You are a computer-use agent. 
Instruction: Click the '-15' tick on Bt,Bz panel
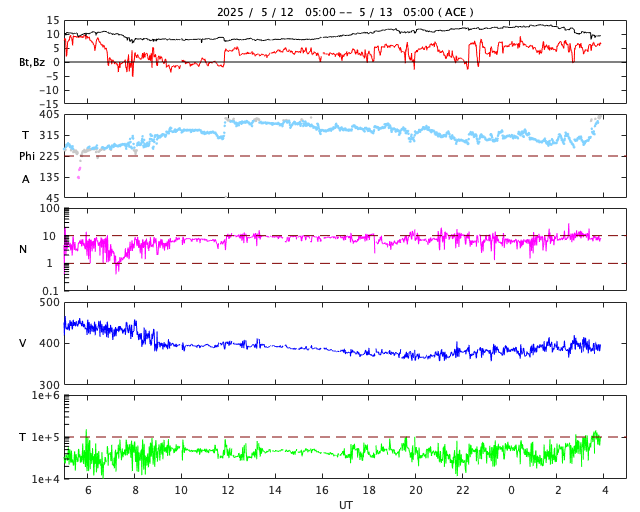tap(49, 105)
